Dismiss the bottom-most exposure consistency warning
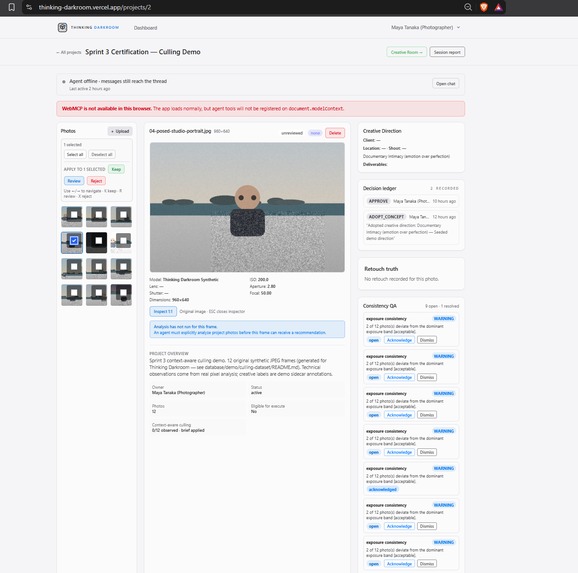Viewport: 578px width, 573px height. (x=427, y=564)
